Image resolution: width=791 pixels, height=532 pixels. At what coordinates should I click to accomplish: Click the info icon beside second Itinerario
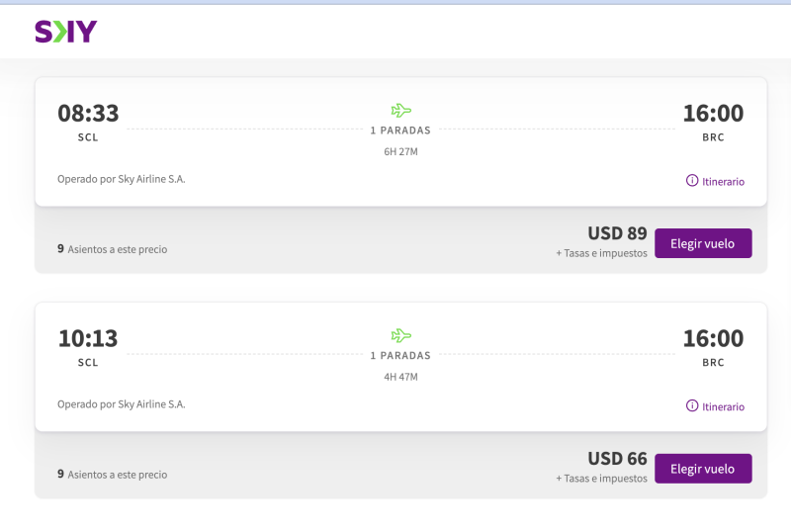coord(692,406)
